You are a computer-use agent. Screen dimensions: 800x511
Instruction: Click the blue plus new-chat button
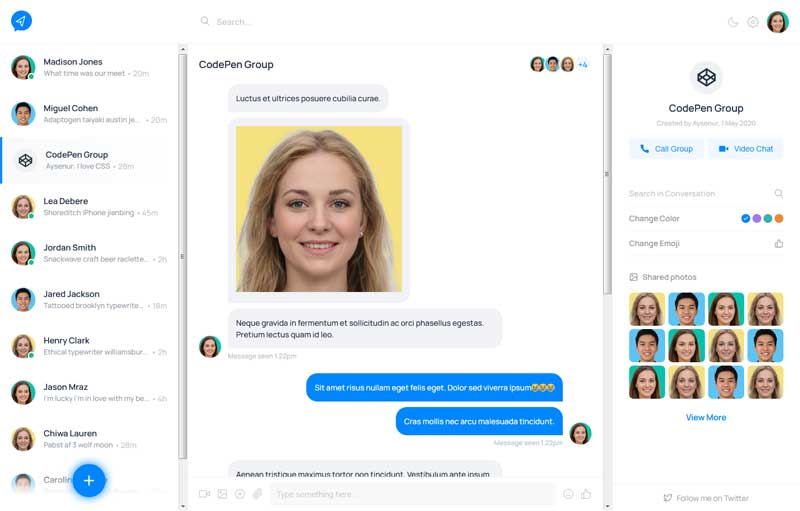89,480
